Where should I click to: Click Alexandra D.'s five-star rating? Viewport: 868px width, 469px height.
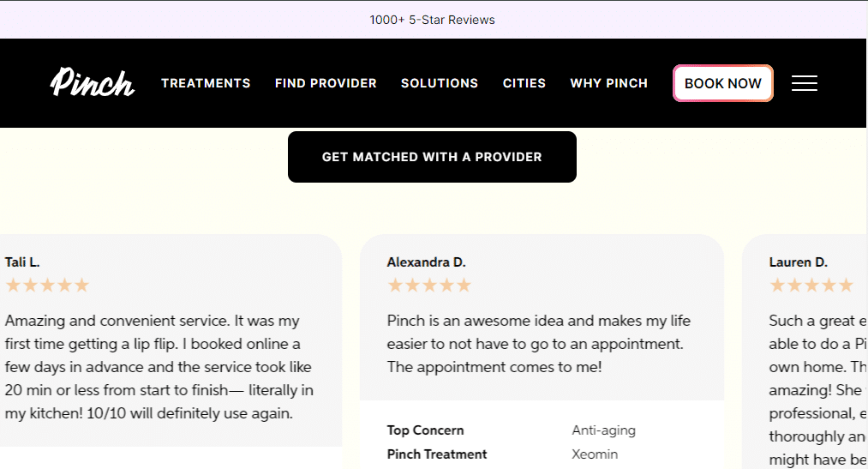tap(429, 286)
